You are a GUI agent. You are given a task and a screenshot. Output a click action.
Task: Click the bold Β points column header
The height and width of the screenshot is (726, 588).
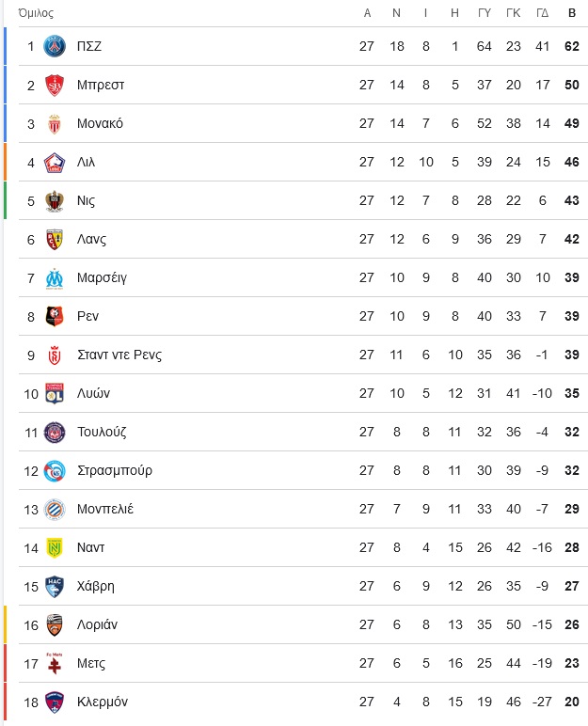pos(572,13)
